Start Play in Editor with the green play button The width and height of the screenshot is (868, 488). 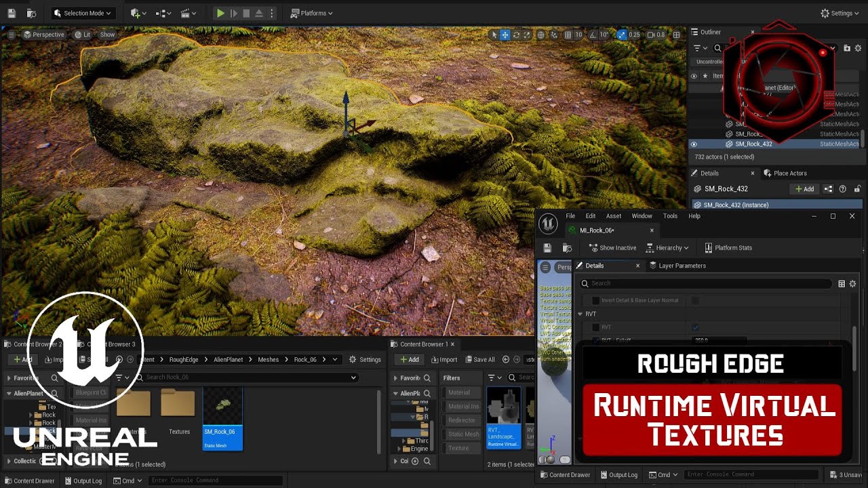click(x=220, y=13)
